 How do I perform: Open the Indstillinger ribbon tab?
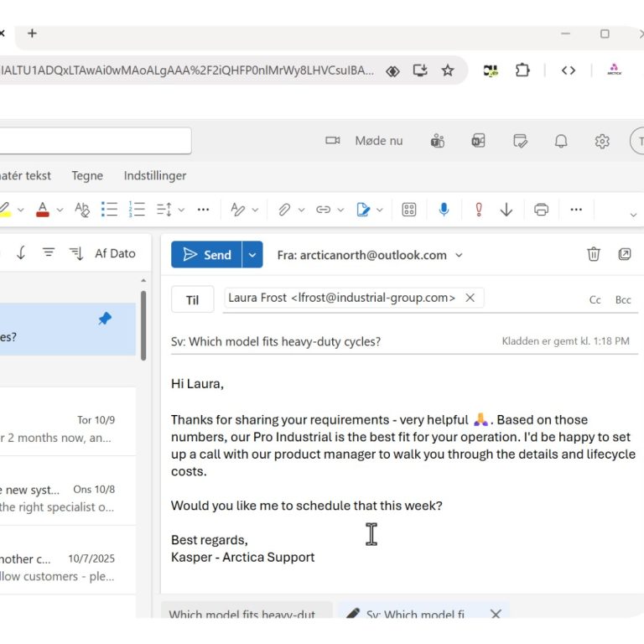click(155, 175)
